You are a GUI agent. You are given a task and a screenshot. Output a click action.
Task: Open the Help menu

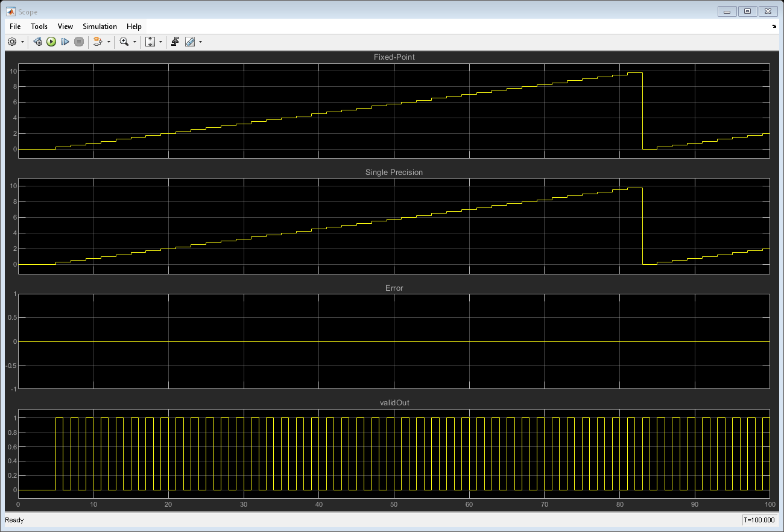click(134, 27)
